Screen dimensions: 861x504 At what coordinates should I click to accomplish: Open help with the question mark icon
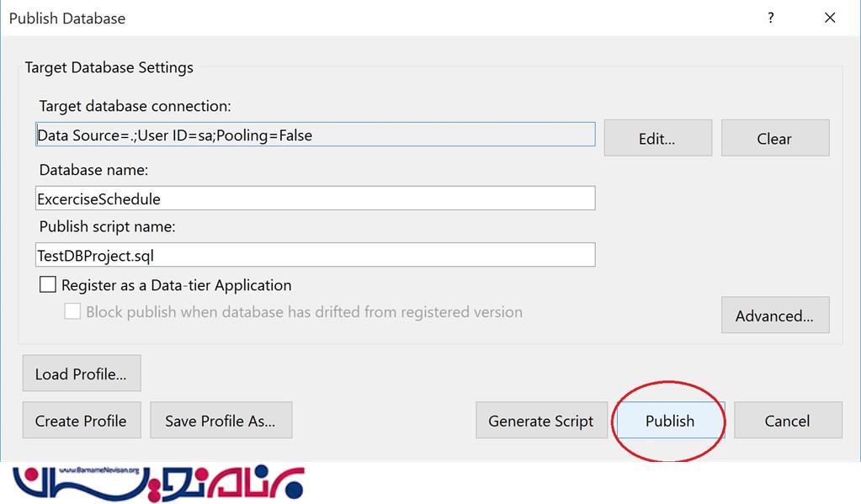point(771,19)
